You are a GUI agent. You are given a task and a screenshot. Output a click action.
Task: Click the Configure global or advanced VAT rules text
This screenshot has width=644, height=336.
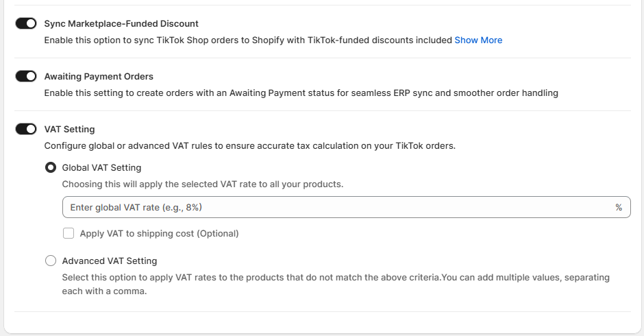[250, 146]
